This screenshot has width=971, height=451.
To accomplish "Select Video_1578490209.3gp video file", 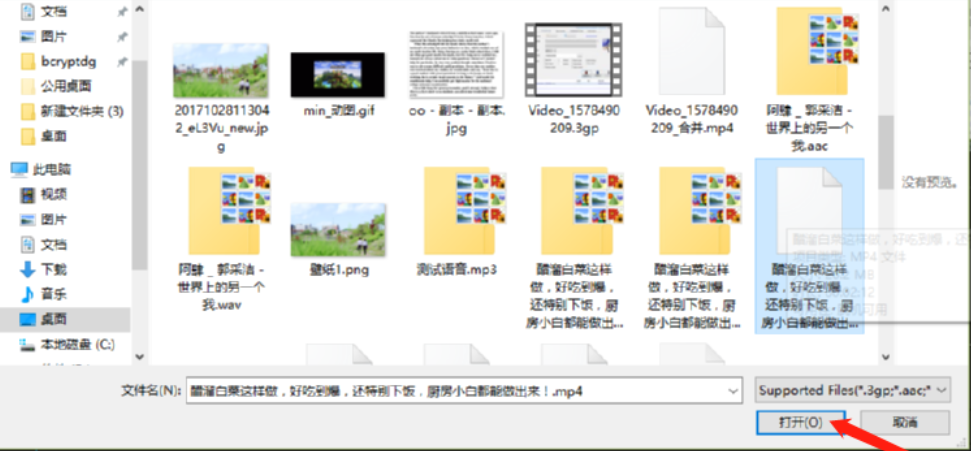I will tap(573, 78).
